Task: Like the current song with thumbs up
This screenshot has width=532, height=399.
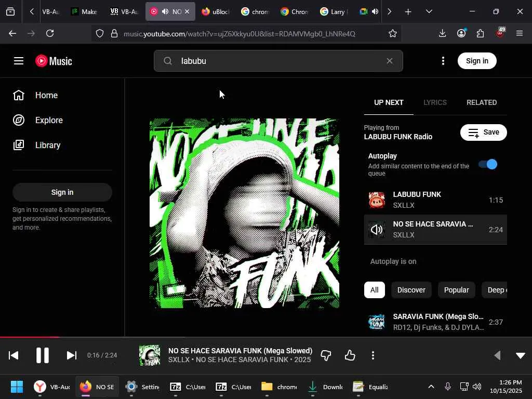Action: [x=350, y=355]
